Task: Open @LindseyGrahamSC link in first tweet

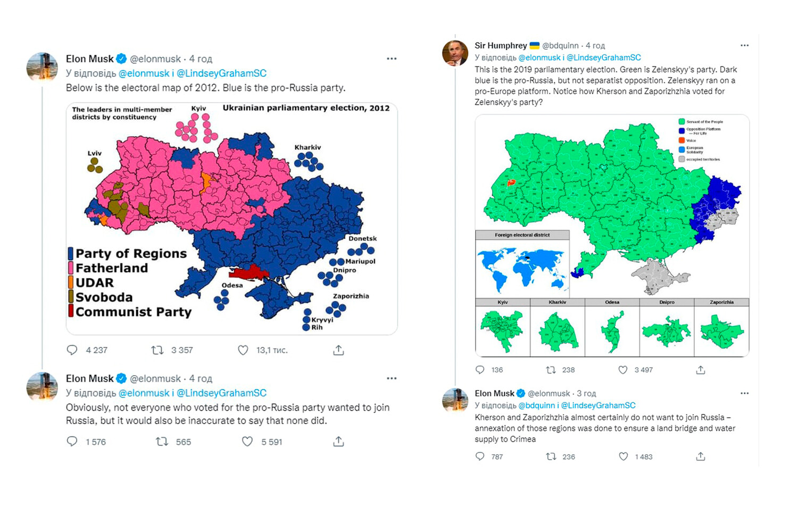Action: [221, 73]
